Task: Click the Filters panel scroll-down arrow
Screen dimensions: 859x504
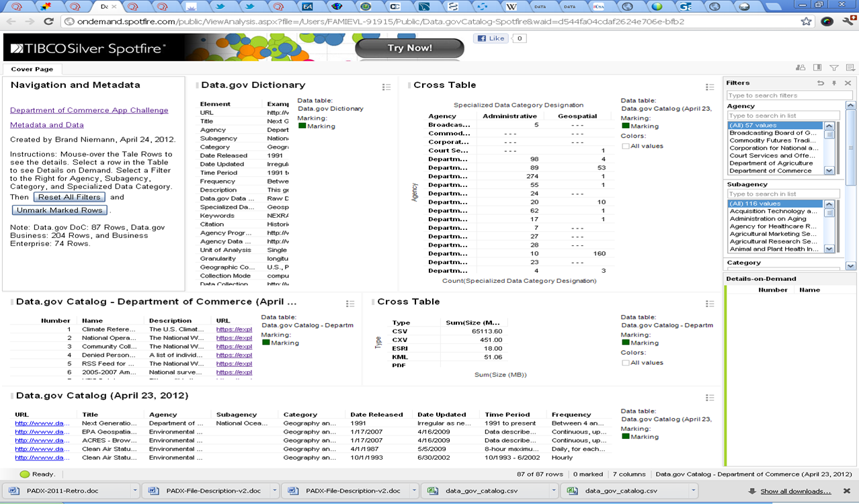Action: point(851,266)
